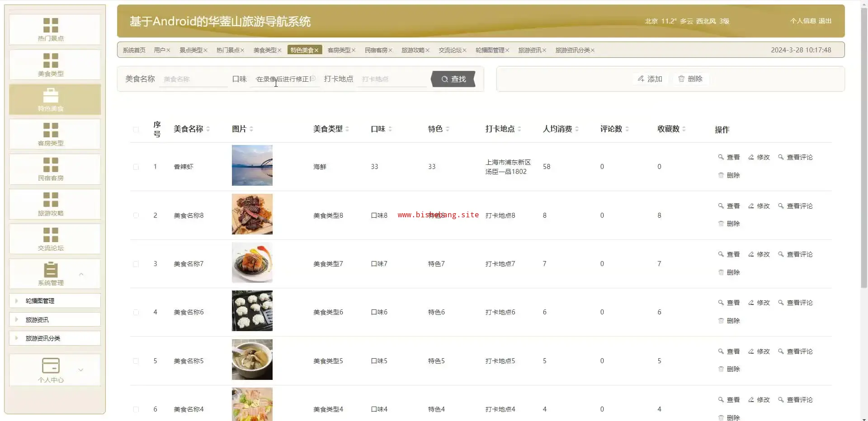This screenshot has height=421, width=868.
Task: Switch to the 客房类型 tab
Action: pos(339,50)
